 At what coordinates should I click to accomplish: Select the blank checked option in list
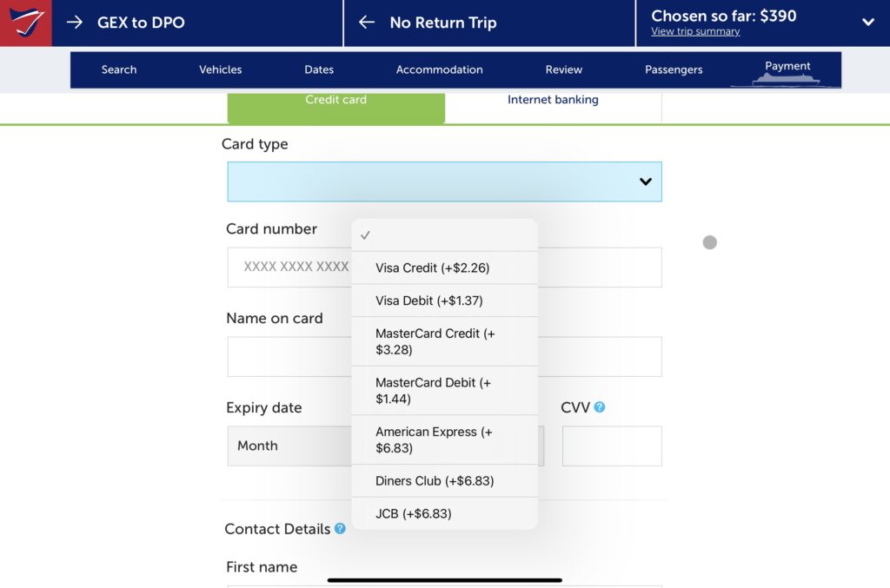[444, 235]
